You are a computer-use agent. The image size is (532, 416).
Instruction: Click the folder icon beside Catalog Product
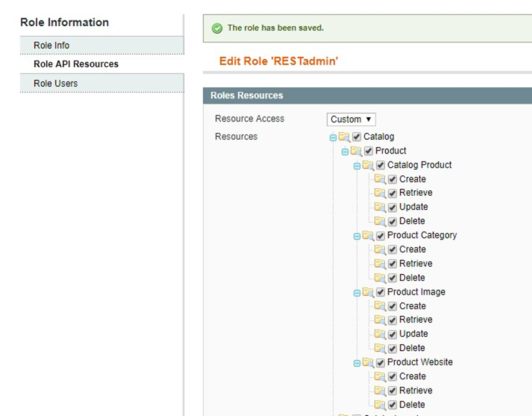[368, 165]
